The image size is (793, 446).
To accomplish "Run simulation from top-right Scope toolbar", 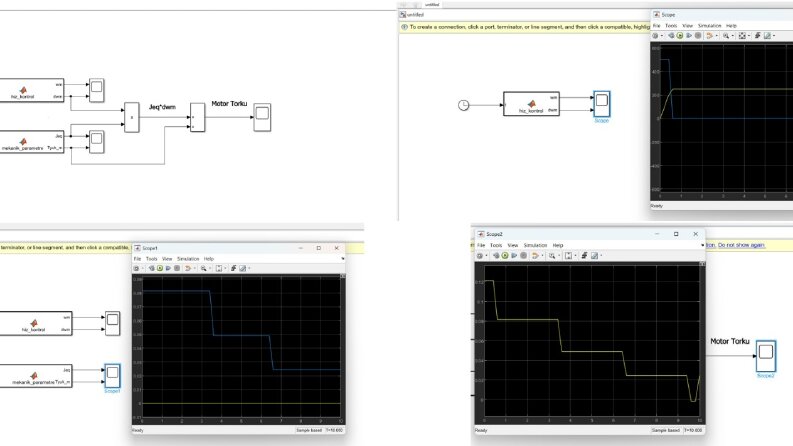I will coord(680,35).
